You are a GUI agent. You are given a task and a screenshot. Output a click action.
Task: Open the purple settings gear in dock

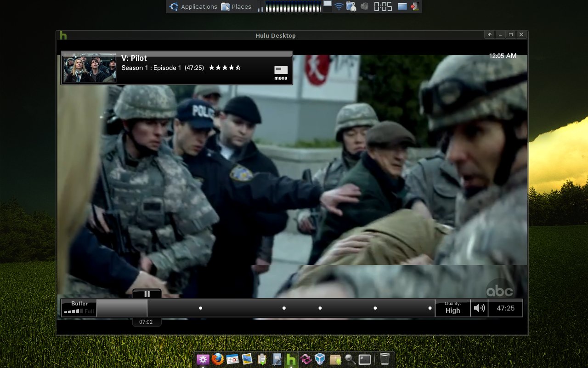203,359
